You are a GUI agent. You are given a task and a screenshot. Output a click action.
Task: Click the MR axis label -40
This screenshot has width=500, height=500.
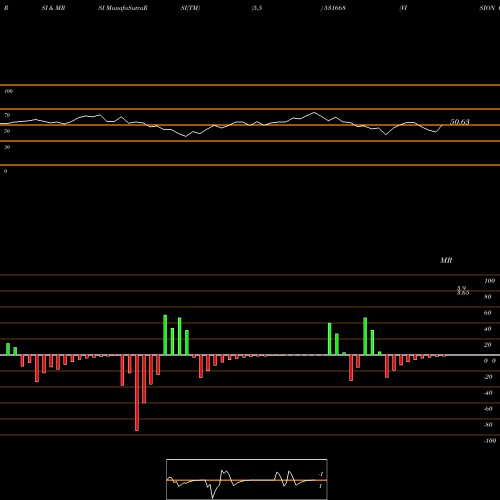tap(488, 393)
